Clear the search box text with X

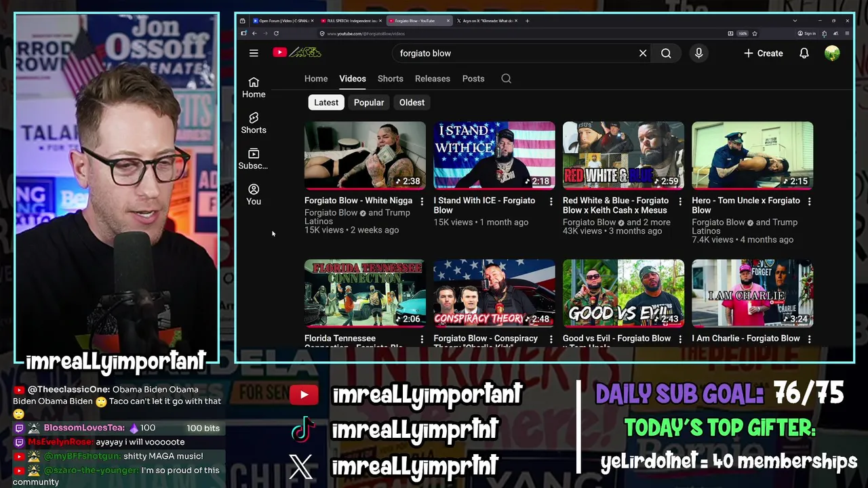643,53
